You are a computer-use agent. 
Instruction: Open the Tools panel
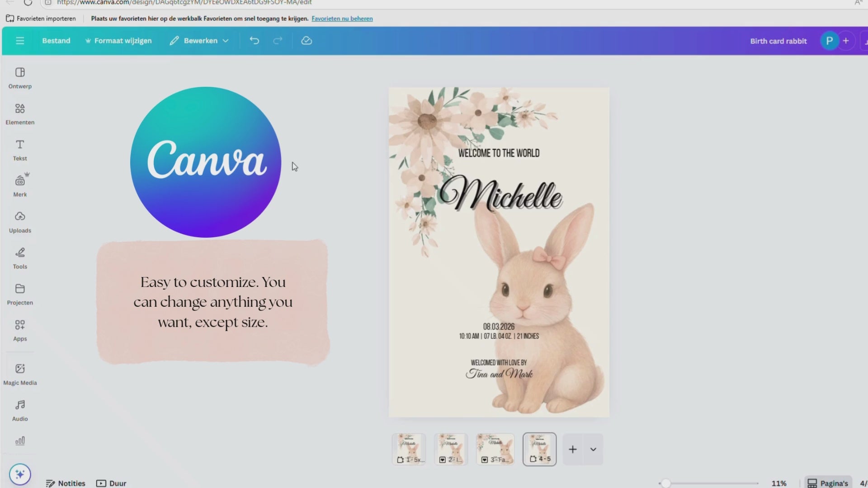coord(20,258)
